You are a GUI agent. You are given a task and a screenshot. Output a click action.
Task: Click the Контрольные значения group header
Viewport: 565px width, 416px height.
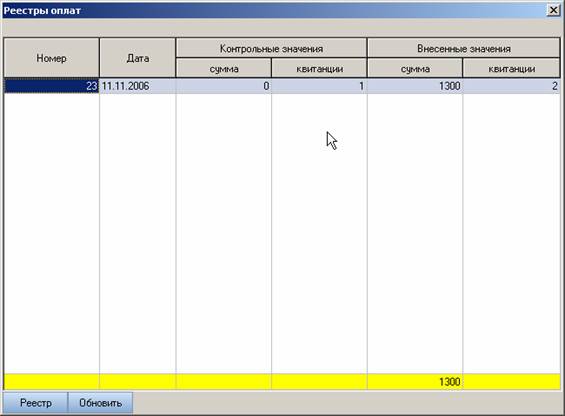(x=271, y=48)
